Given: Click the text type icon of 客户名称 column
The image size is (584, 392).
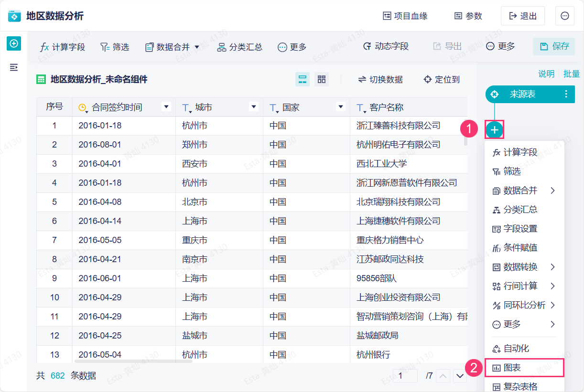Looking at the screenshot, I should click(361, 108).
